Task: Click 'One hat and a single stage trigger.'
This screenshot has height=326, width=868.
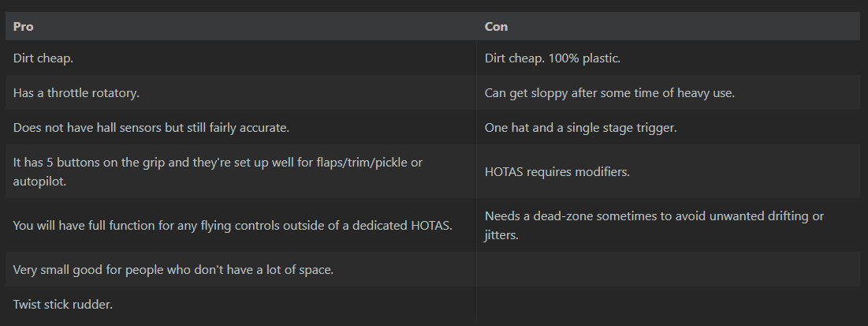Action: [x=581, y=128]
